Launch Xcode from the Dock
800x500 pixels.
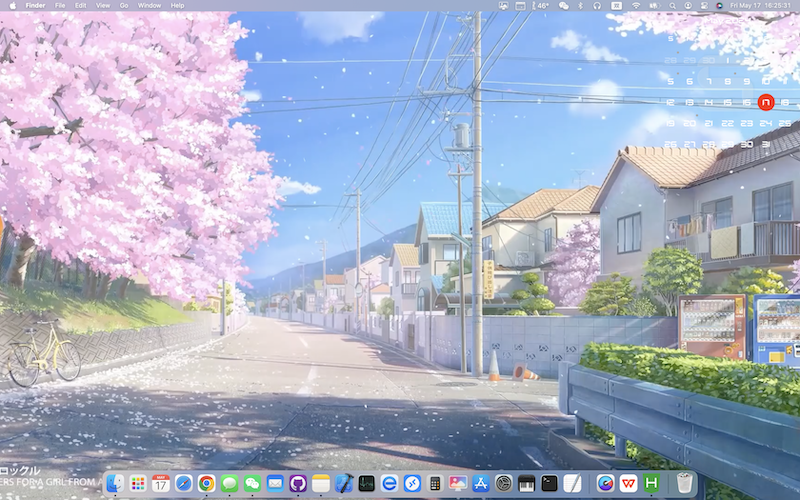tap(344, 483)
